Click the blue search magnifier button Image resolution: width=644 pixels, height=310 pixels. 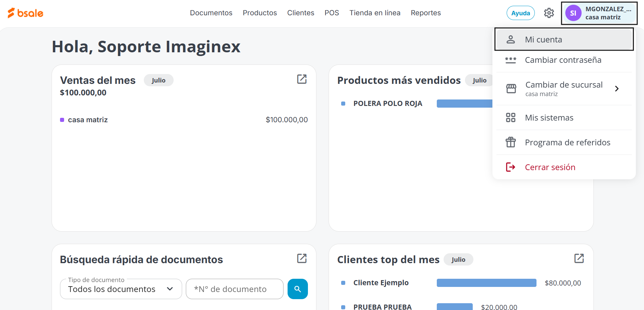[x=298, y=289]
